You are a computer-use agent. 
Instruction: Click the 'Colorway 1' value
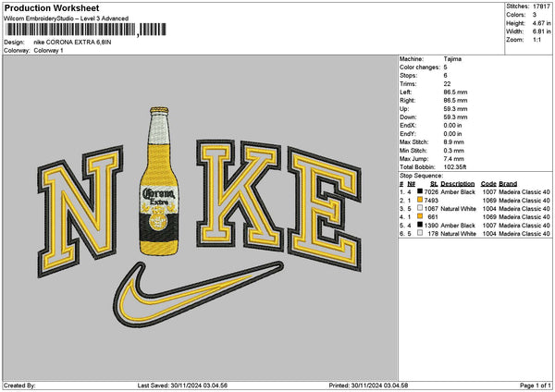click(48, 51)
